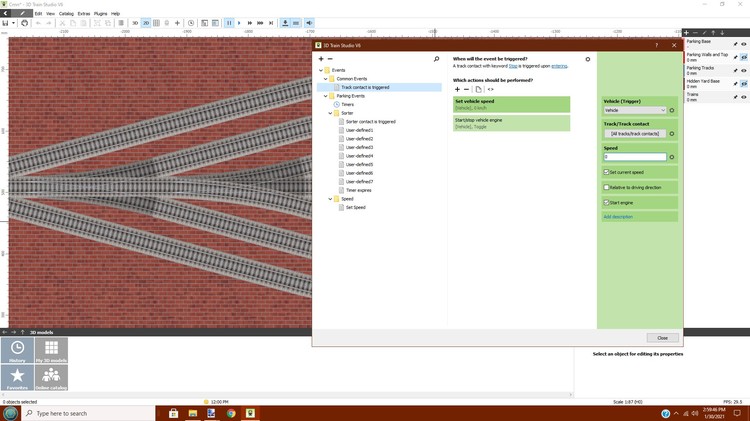The height and width of the screenshot is (421, 750).
Task: Collapse the Common Events folder
Action: (x=326, y=78)
